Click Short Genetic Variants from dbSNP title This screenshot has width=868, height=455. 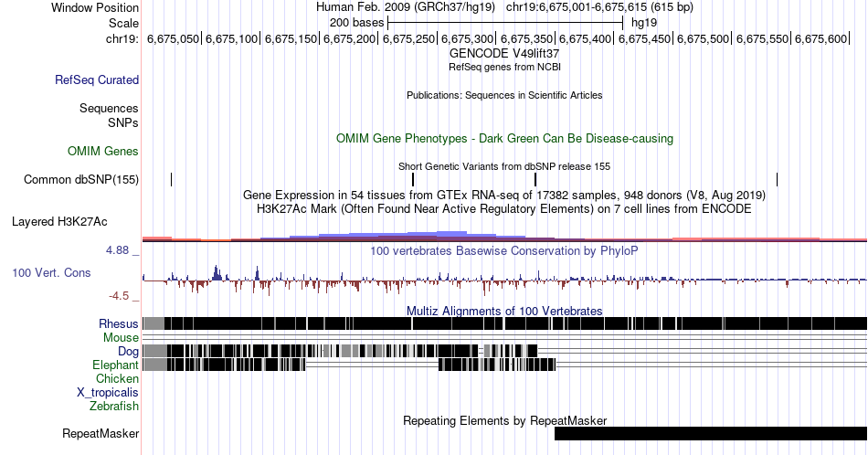coord(504,166)
